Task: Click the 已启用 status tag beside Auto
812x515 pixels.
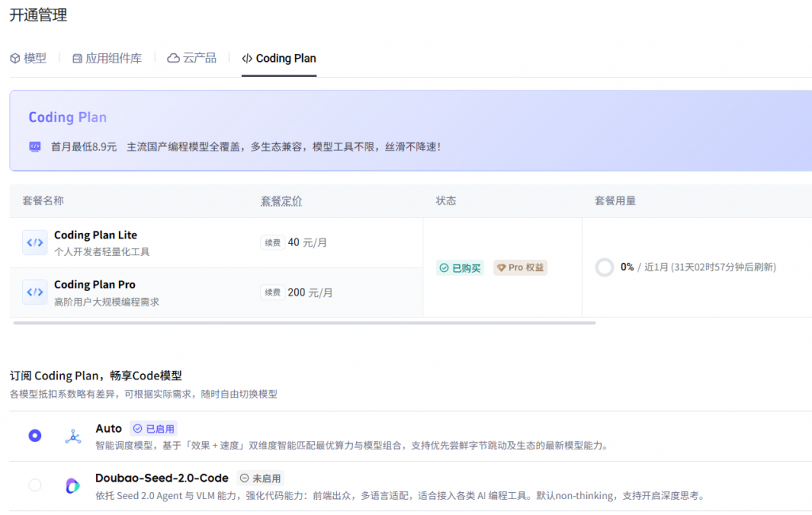Action: point(154,429)
